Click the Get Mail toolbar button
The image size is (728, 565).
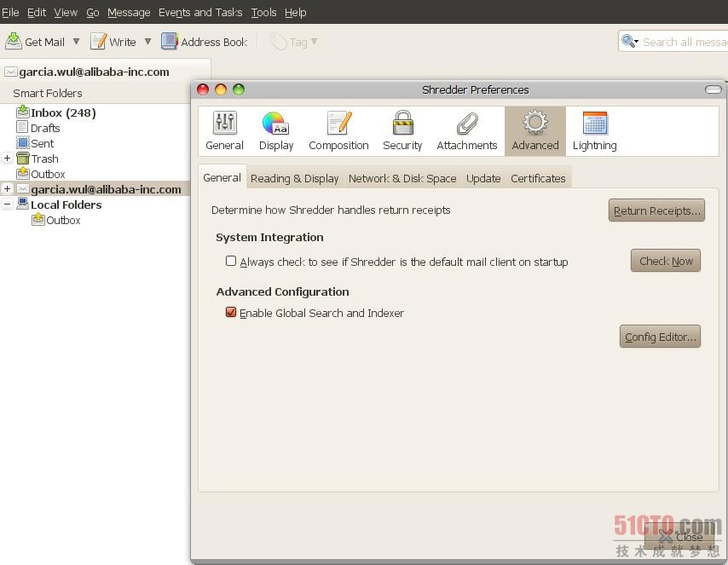point(35,42)
